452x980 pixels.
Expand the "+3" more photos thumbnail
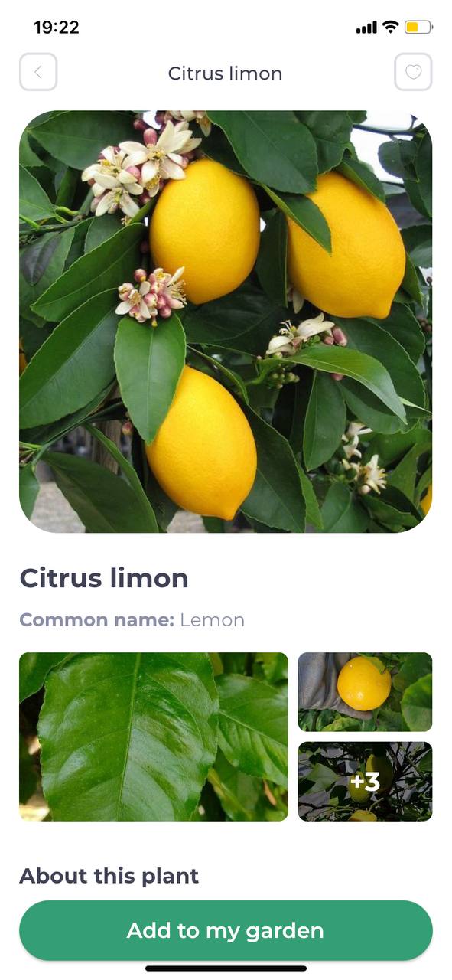[365, 781]
